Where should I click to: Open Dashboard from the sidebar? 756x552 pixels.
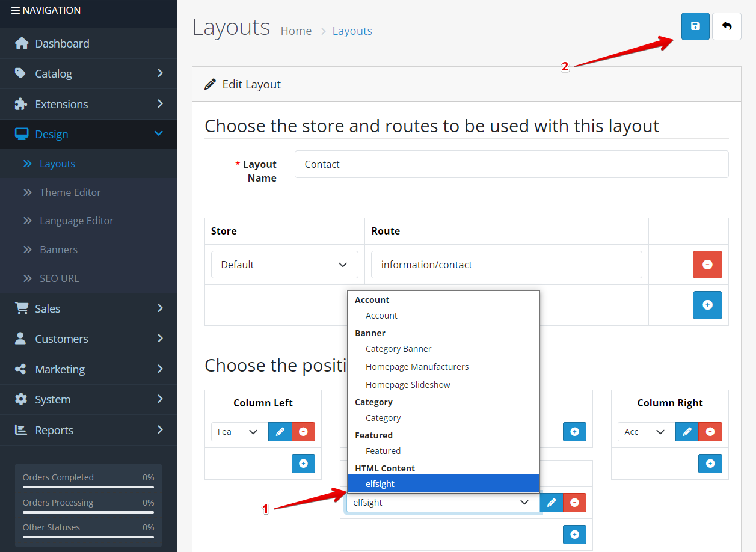88,43
